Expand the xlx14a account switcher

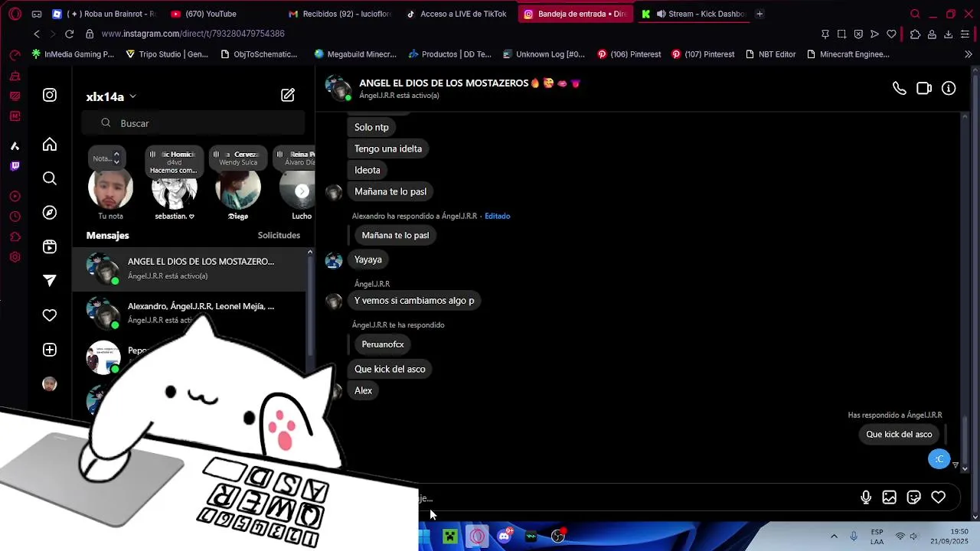111,96
